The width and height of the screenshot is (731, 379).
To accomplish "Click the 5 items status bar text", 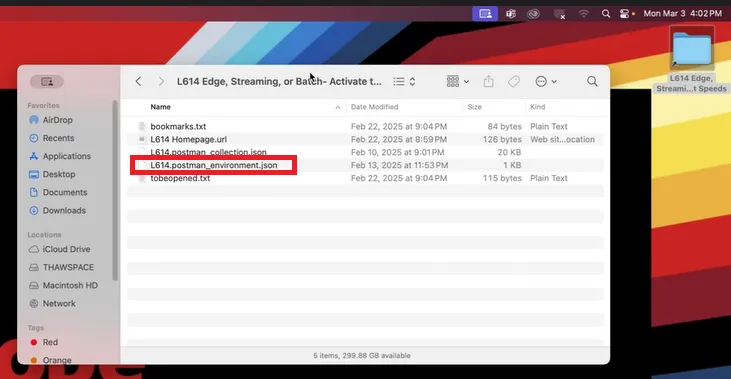I will click(x=362, y=355).
